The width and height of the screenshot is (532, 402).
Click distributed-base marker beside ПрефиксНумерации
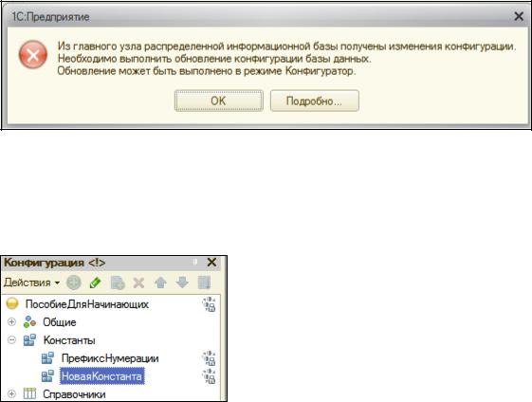point(209,358)
